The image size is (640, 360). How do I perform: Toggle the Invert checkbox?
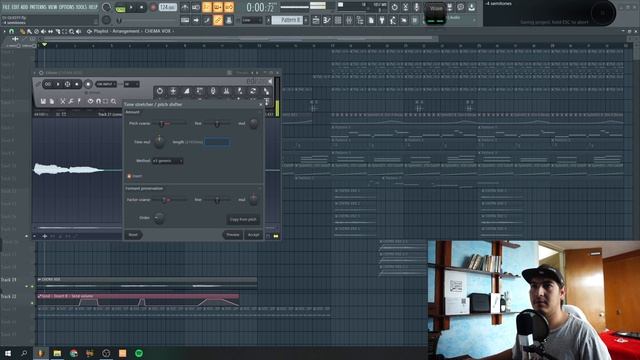[129, 176]
